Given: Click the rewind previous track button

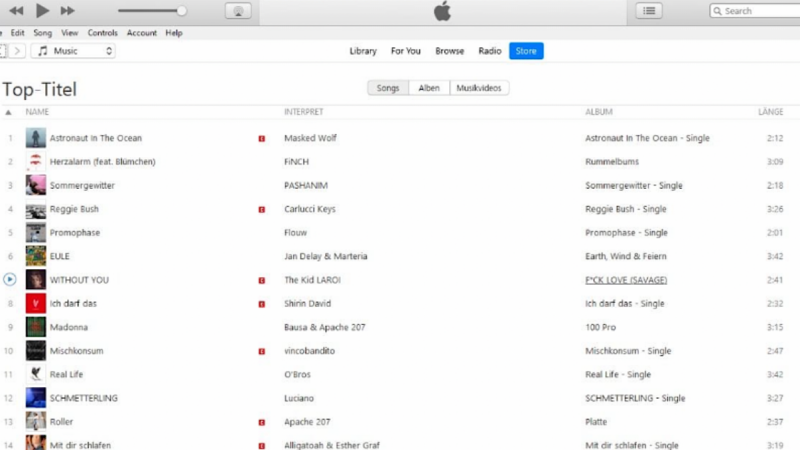Looking at the screenshot, I should click(x=16, y=11).
